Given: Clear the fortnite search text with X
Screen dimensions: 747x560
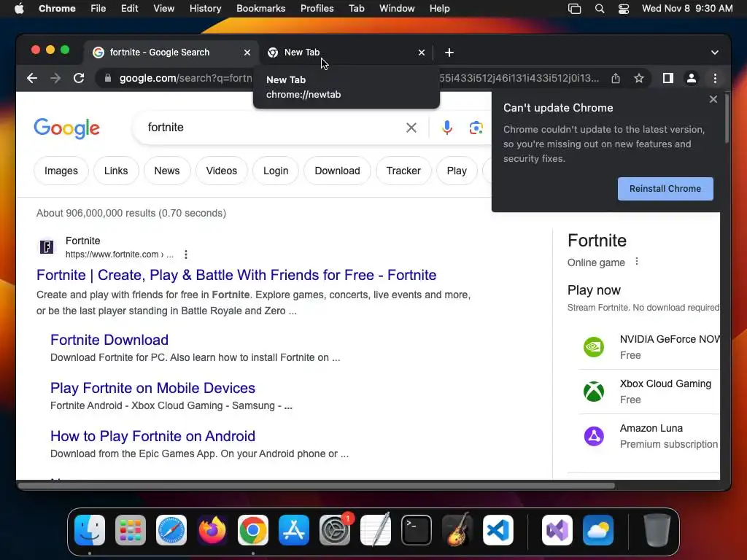Looking at the screenshot, I should [x=411, y=128].
